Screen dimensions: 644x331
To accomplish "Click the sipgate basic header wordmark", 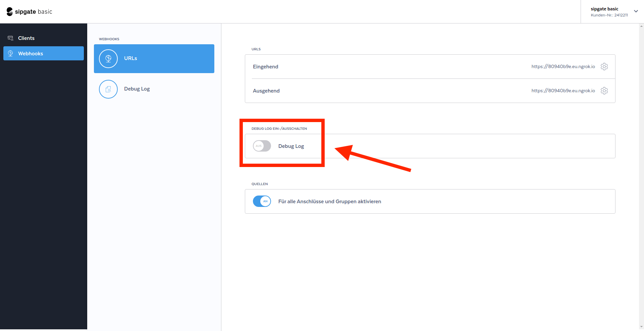I will 34,12.
